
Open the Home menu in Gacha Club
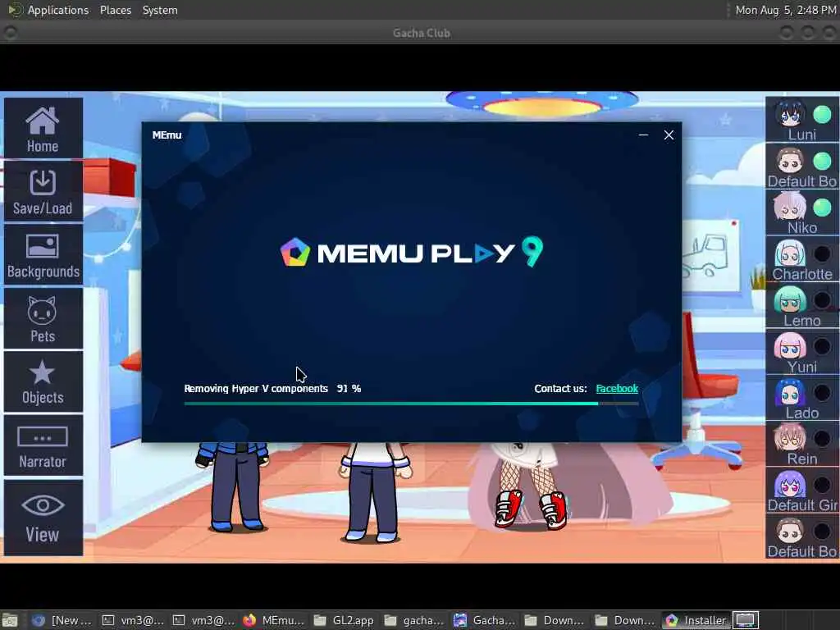[x=43, y=129]
